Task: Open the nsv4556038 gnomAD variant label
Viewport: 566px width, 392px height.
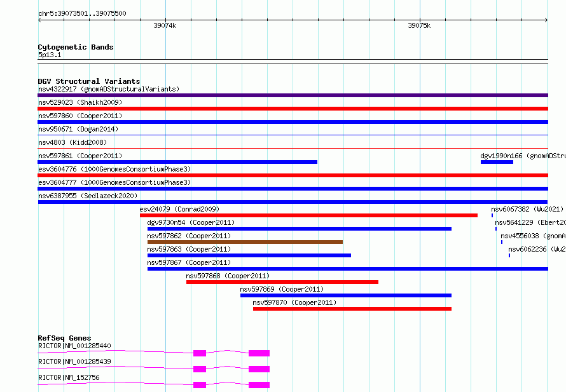Action: (533, 236)
